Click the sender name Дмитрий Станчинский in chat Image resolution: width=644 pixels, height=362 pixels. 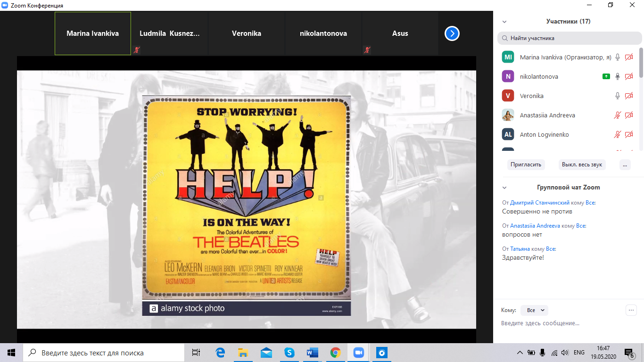540,203
